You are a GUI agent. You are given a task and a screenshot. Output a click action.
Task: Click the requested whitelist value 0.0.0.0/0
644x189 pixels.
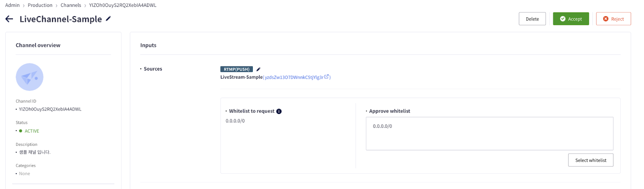point(235,121)
